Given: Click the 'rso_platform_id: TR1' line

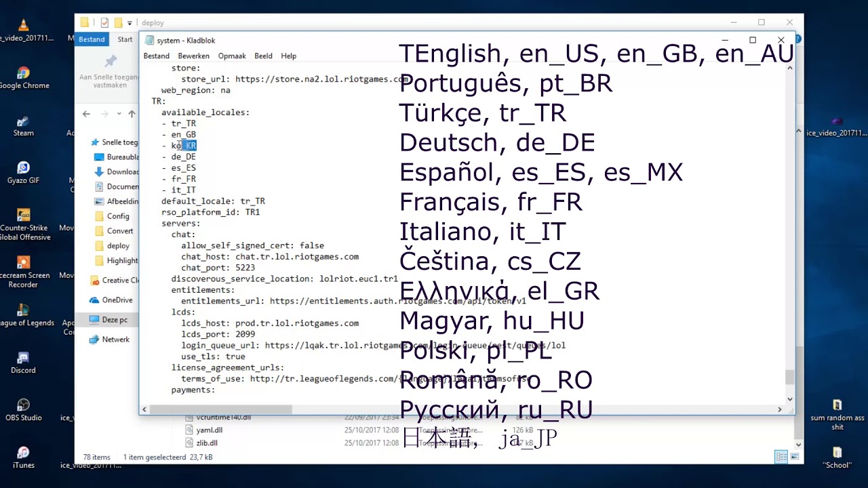Looking at the screenshot, I should [211, 212].
